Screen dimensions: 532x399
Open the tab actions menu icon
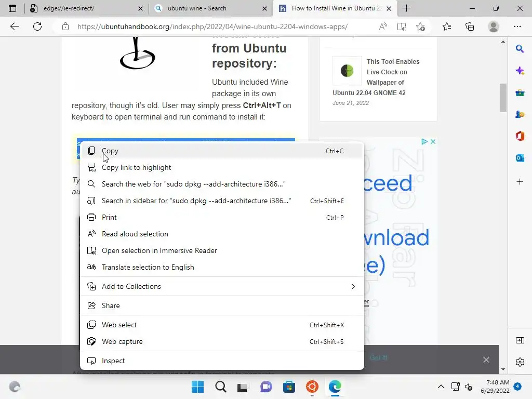click(12, 8)
